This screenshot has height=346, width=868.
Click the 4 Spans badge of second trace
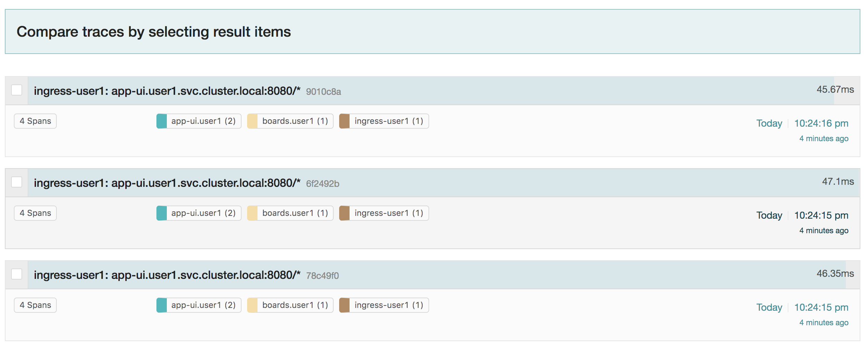pyautogui.click(x=35, y=213)
